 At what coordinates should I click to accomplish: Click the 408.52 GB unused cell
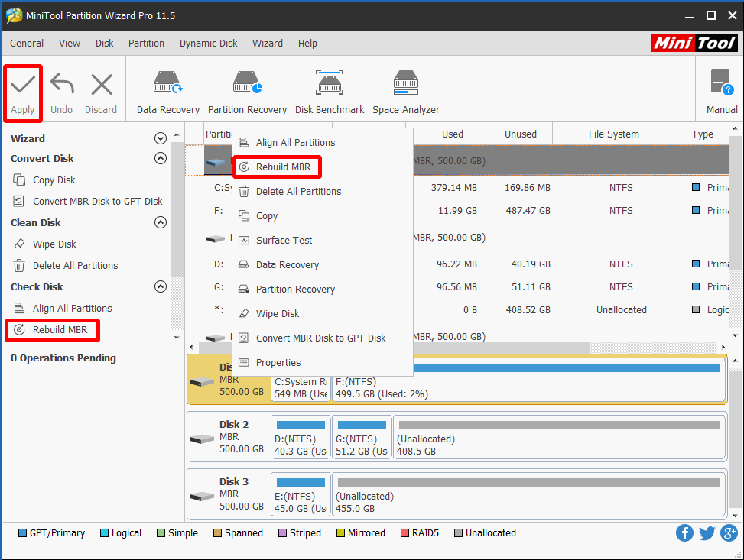point(528,309)
